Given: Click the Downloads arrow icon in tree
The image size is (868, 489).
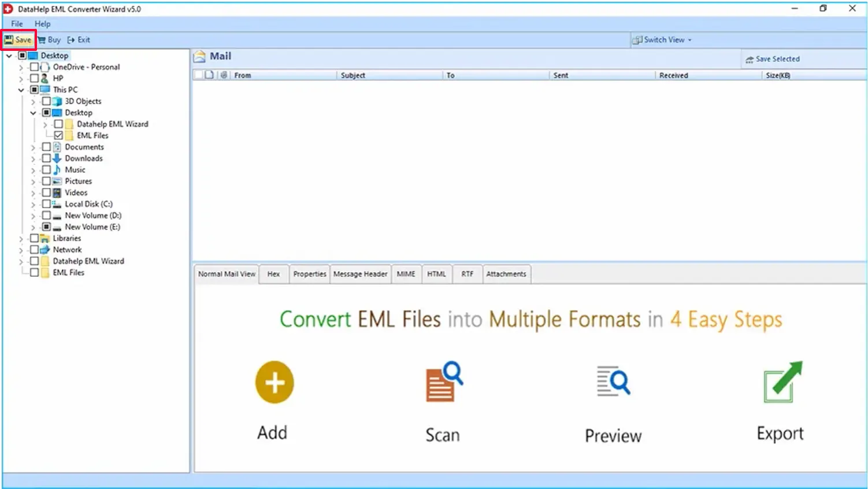Looking at the screenshot, I should [57, 158].
